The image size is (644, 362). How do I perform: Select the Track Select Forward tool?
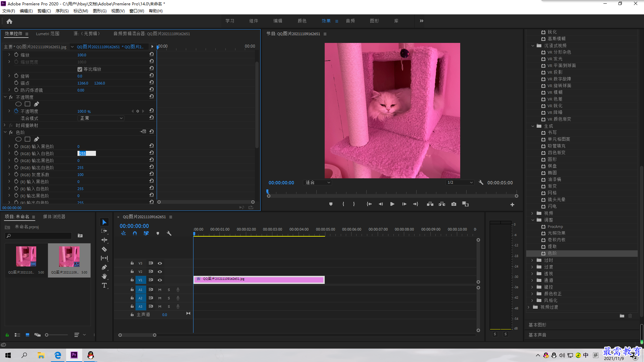[104, 231]
